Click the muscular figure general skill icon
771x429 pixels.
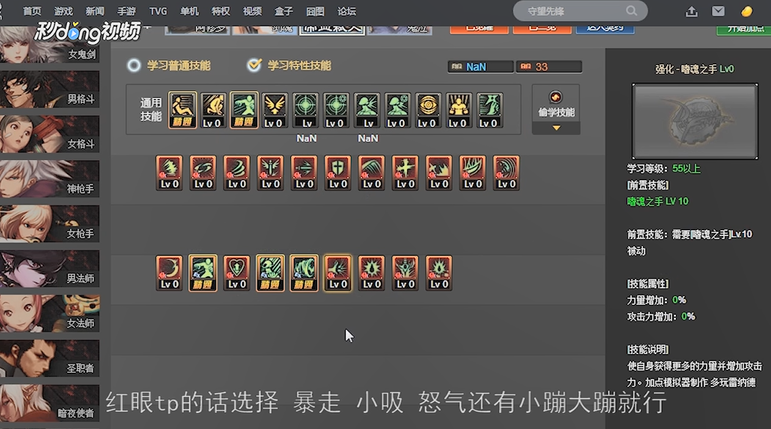(458, 110)
